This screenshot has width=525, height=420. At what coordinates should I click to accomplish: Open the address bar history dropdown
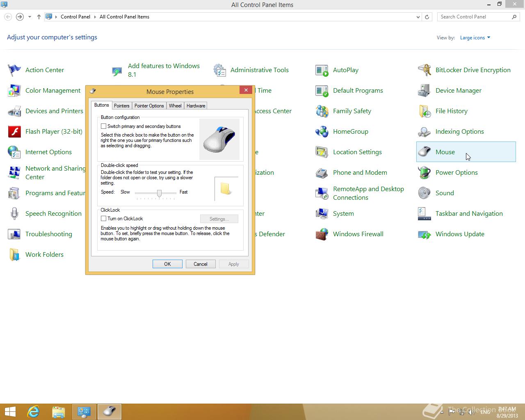[x=418, y=17]
